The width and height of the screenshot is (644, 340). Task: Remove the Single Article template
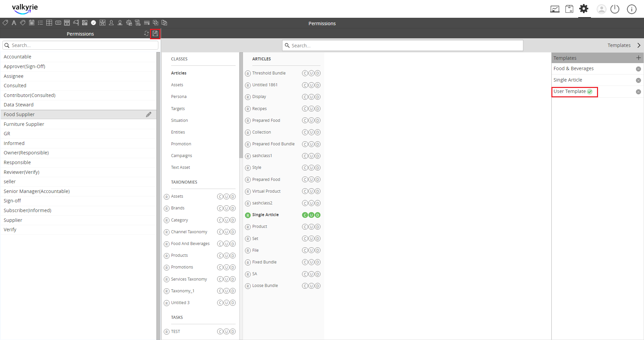[638, 80]
